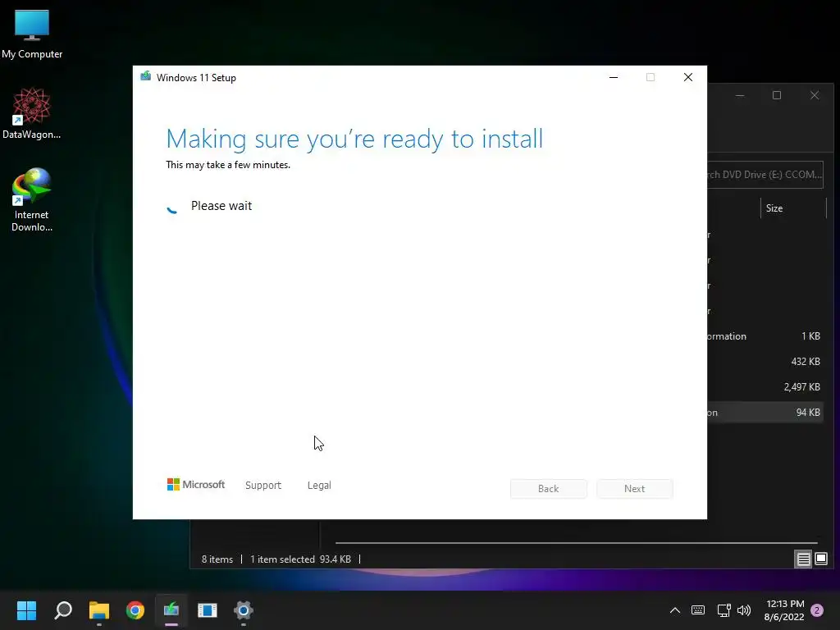Close the File Explorer window
840x630 pixels.
(x=815, y=95)
